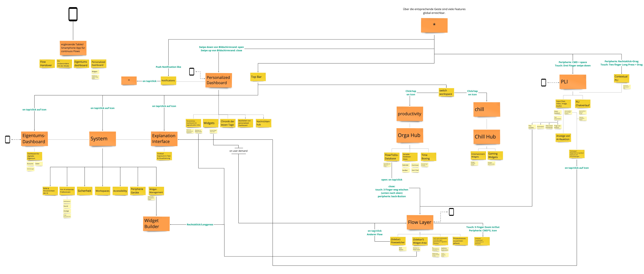Click the Rechtsklick/Longpress connector label
The height and width of the screenshot is (274, 644).
tap(200, 225)
